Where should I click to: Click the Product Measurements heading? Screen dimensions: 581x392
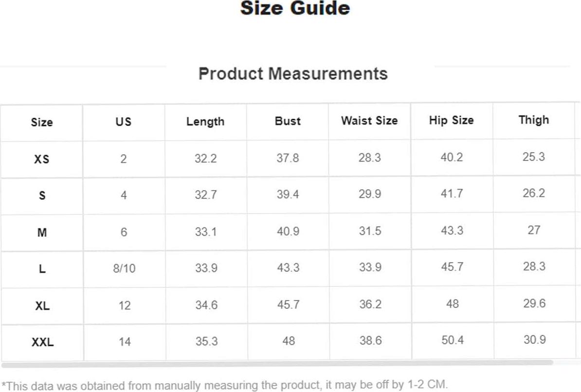click(x=293, y=74)
